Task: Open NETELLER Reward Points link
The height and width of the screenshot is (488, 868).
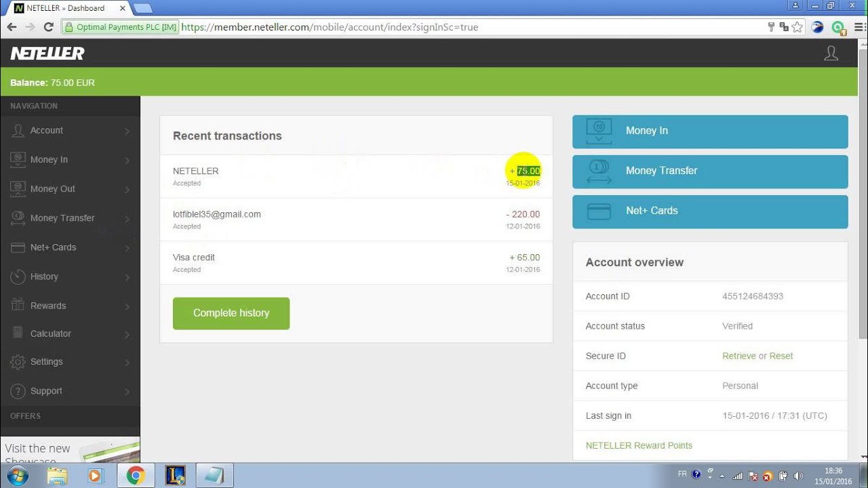Action: click(x=639, y=445)
